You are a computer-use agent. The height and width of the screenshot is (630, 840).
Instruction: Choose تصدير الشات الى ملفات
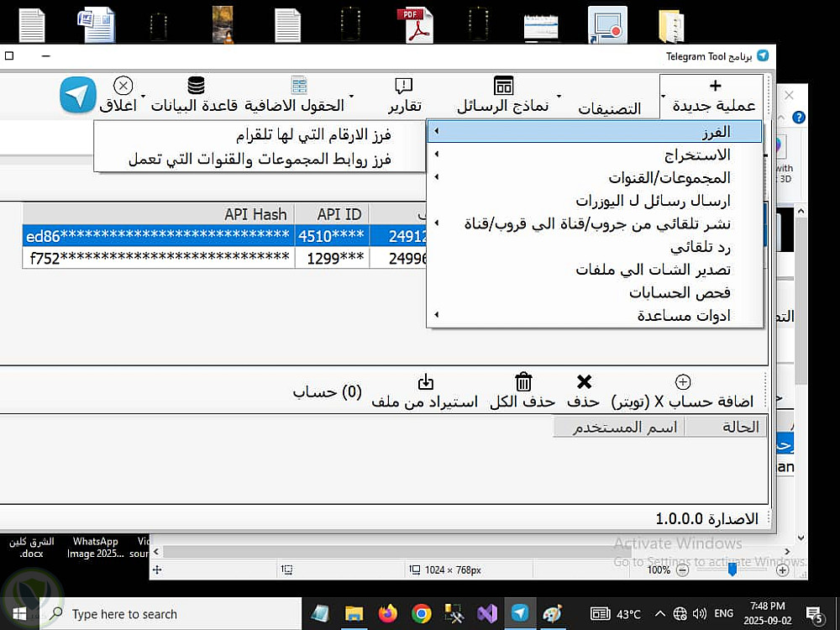(x=595, y=270)
